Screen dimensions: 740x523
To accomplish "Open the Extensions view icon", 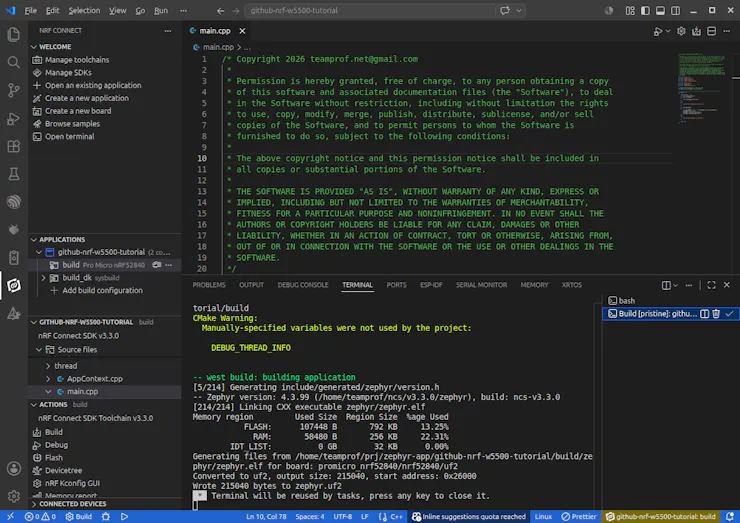I will coord(14,146).
